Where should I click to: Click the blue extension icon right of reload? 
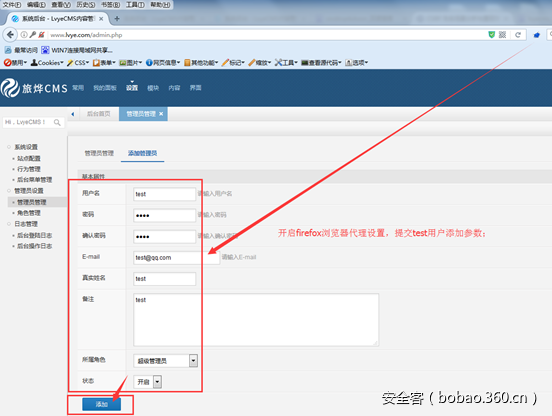(x=537, y=35)
